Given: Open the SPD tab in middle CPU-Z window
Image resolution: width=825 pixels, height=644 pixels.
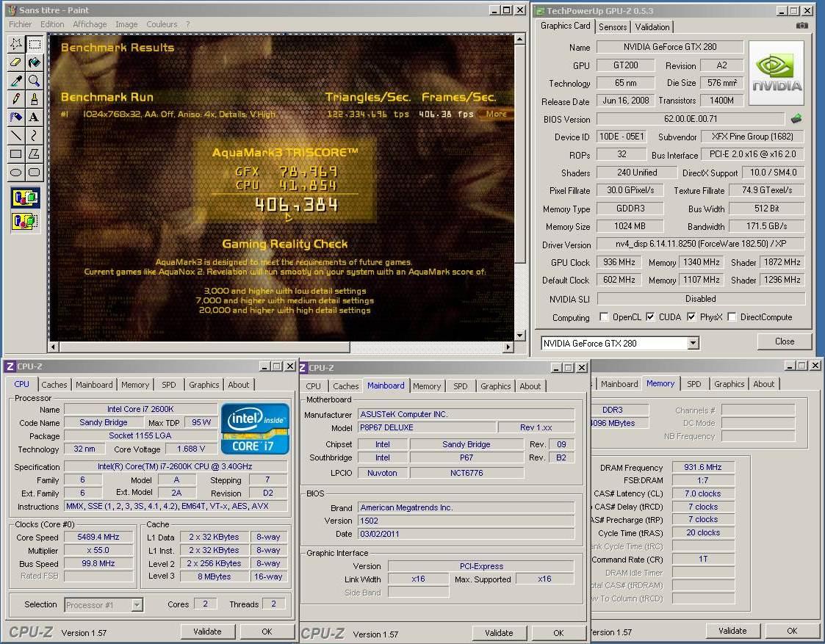Looking at the screenshot, I should 461,386.
